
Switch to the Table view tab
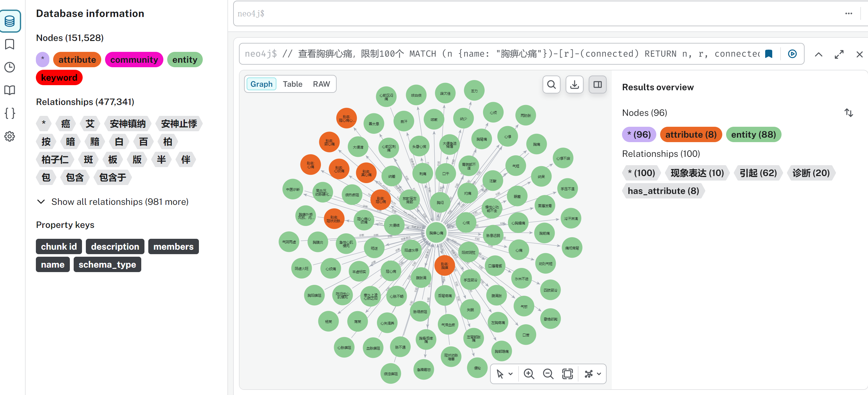point(292,84)
